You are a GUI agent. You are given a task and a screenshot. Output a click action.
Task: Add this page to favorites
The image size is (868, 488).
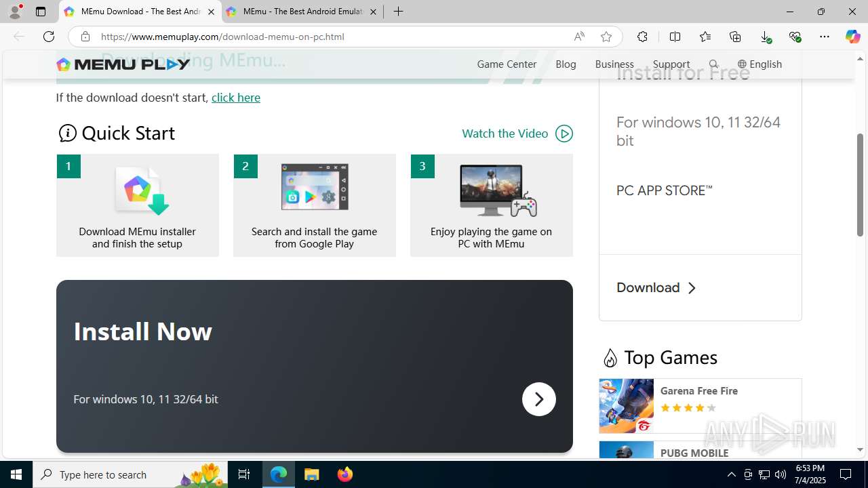tap(606, 37)
